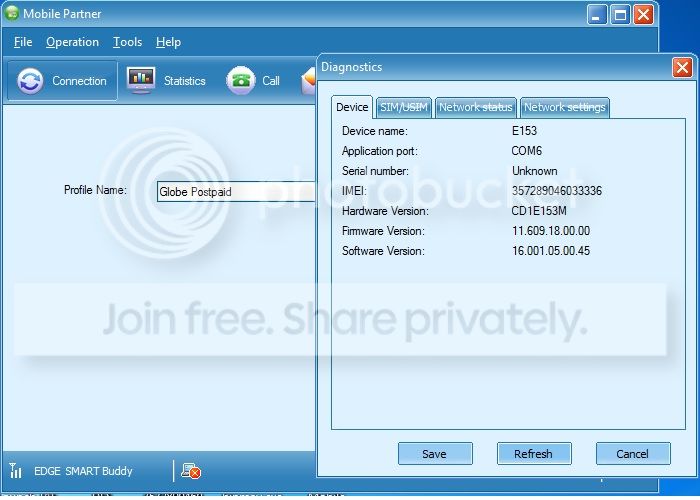
Task: Click the Refresh button in Diagnostics
Action: pyautogui.click(x=534, y=454)
